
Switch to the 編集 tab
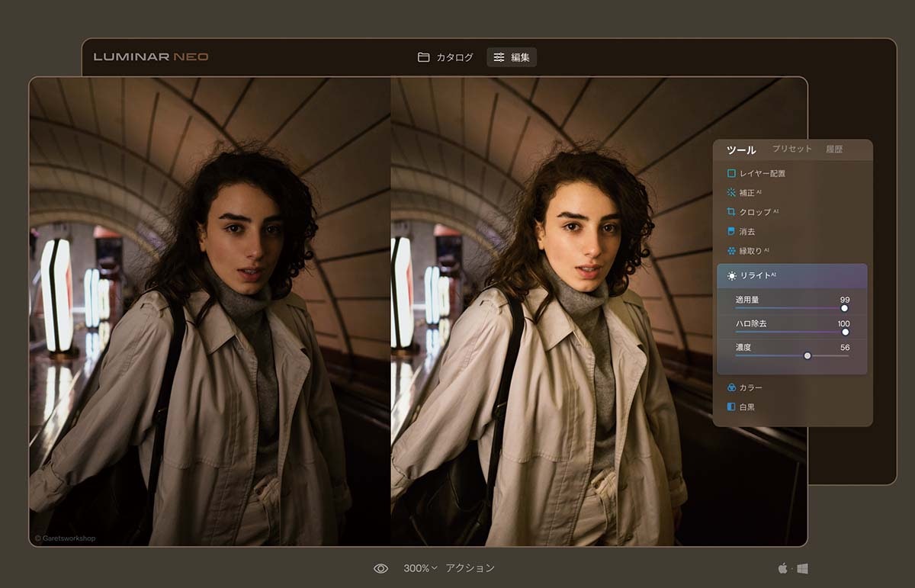click(512, 56)
